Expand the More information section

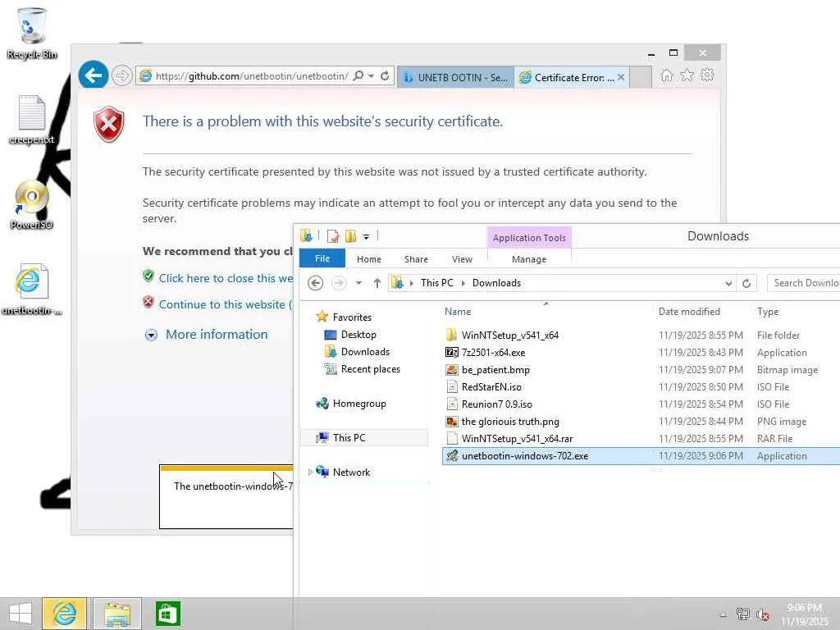pos(152,336)
